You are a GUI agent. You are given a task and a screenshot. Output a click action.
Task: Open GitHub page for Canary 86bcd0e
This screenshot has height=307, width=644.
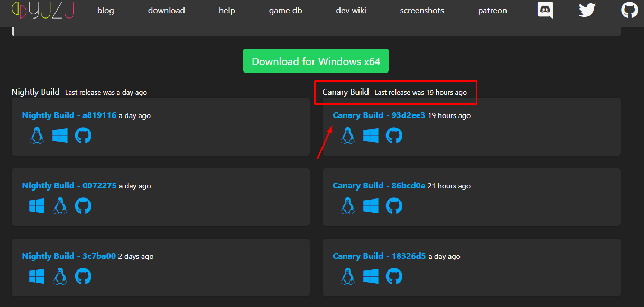(394, 206)
